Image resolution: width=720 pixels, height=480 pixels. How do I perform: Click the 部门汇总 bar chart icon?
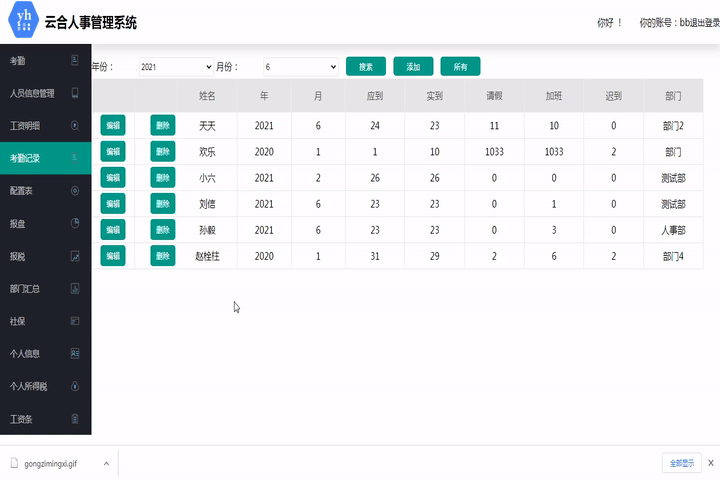click(75, 288)
